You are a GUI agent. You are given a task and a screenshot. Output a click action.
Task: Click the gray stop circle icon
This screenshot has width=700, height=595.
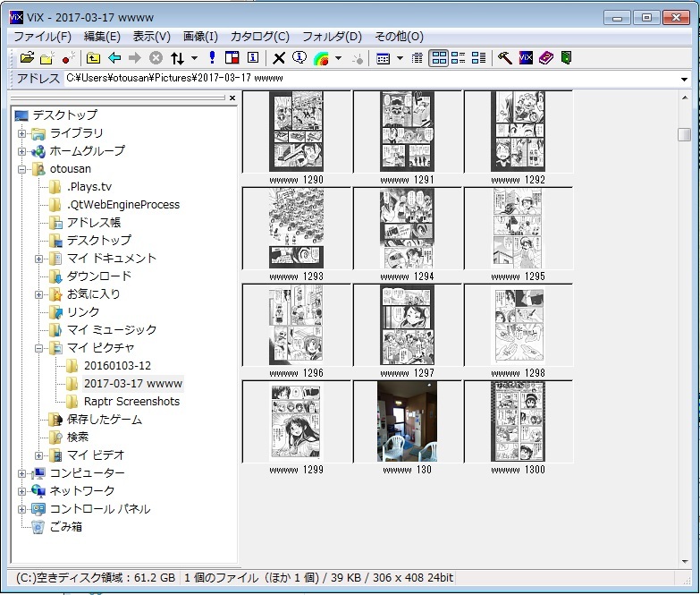click(156, 58)
